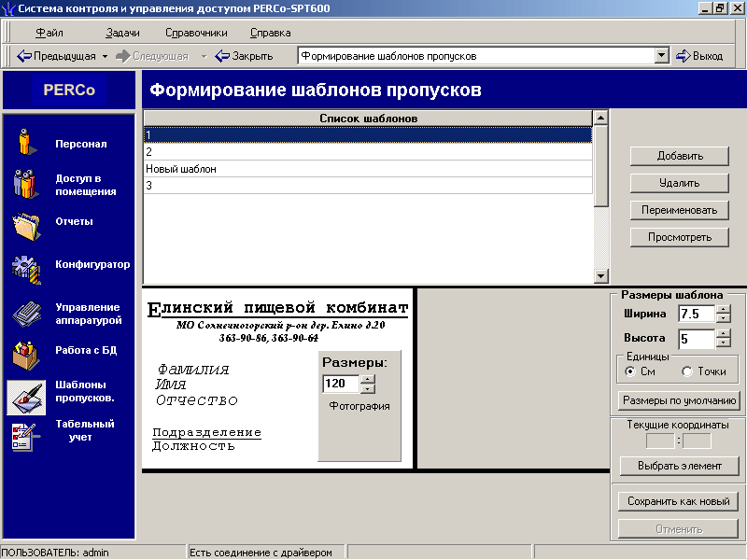
Task: Click the "Подразделение" field on the template
Action: click(x=206, y=432)
